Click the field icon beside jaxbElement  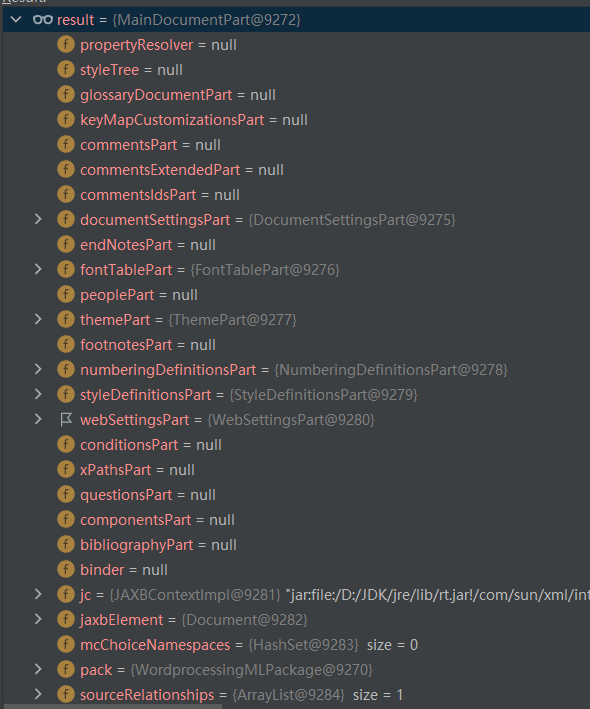click(x=66, y=619)
